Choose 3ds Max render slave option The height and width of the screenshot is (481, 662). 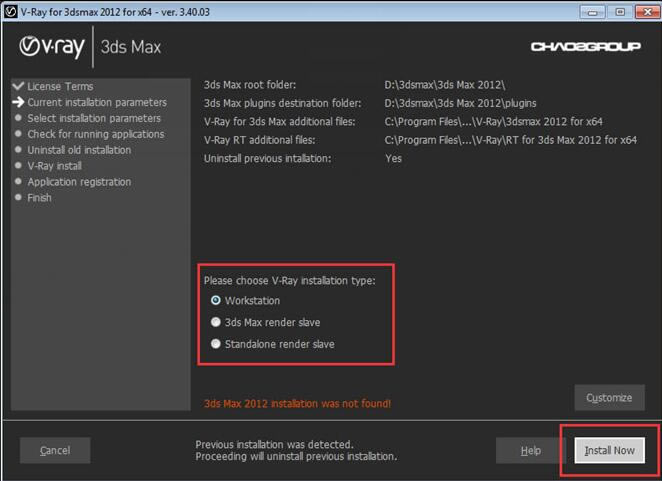216,322
